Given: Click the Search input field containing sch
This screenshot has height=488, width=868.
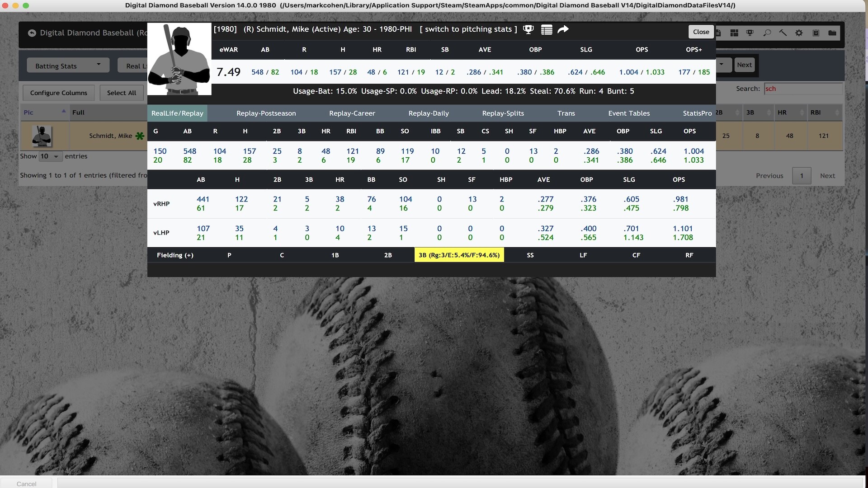Looking at the screenshot, I should pyautogui.click(x=803, y=89).
